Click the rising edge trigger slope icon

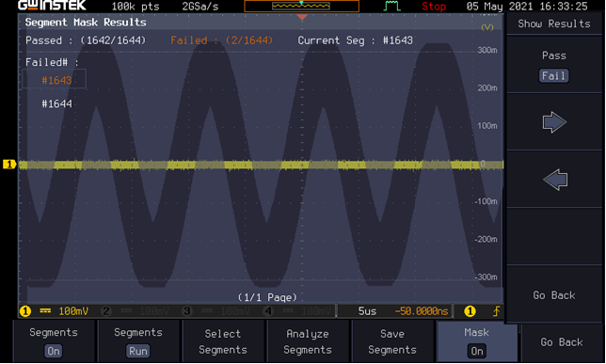[x=496, y=311]
